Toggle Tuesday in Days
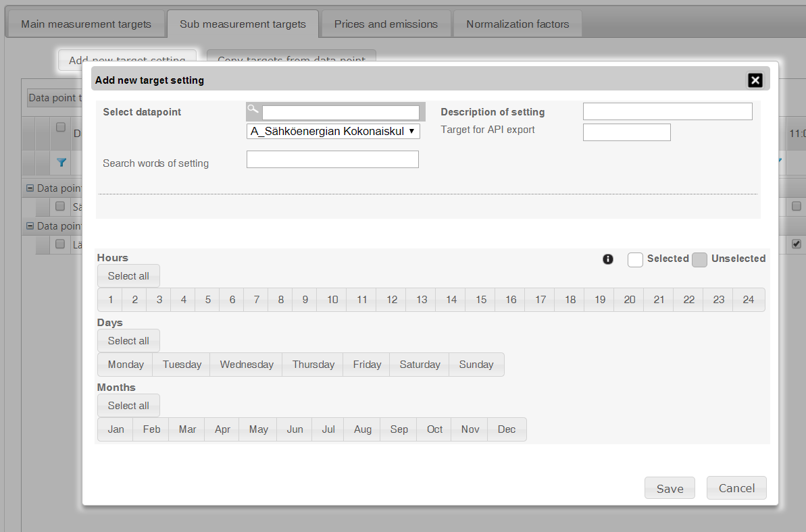Viewport: 806px width, 532px height. (182, 365)
